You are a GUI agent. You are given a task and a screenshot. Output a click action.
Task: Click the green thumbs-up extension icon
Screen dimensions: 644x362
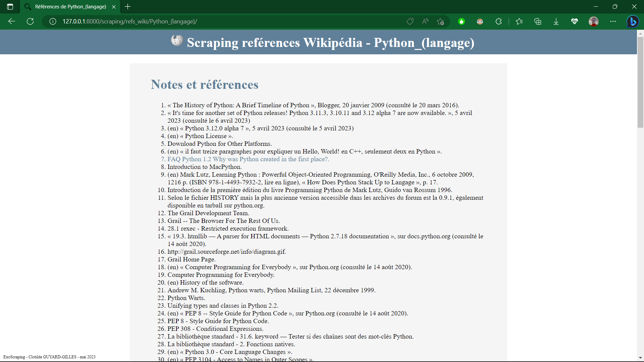coord(462,21)
